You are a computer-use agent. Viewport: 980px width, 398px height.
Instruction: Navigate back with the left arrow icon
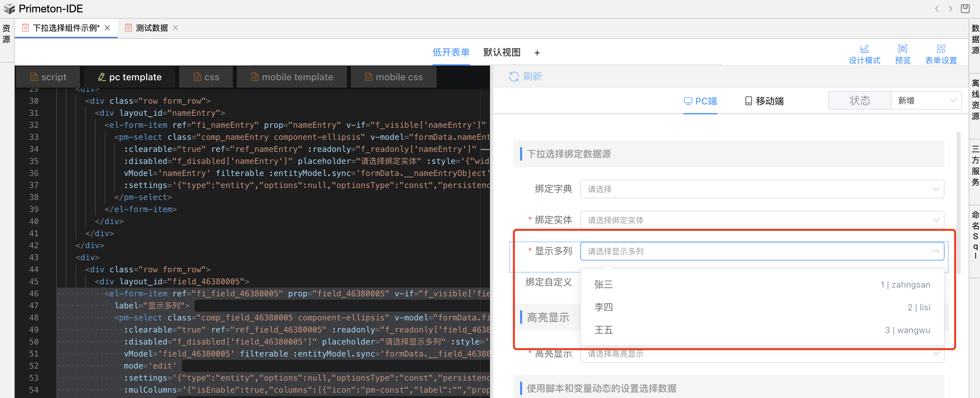[937, 8]
